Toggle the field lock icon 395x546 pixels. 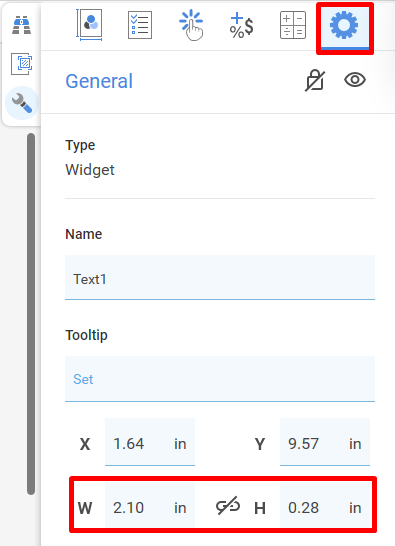click(x=315, y=80)
